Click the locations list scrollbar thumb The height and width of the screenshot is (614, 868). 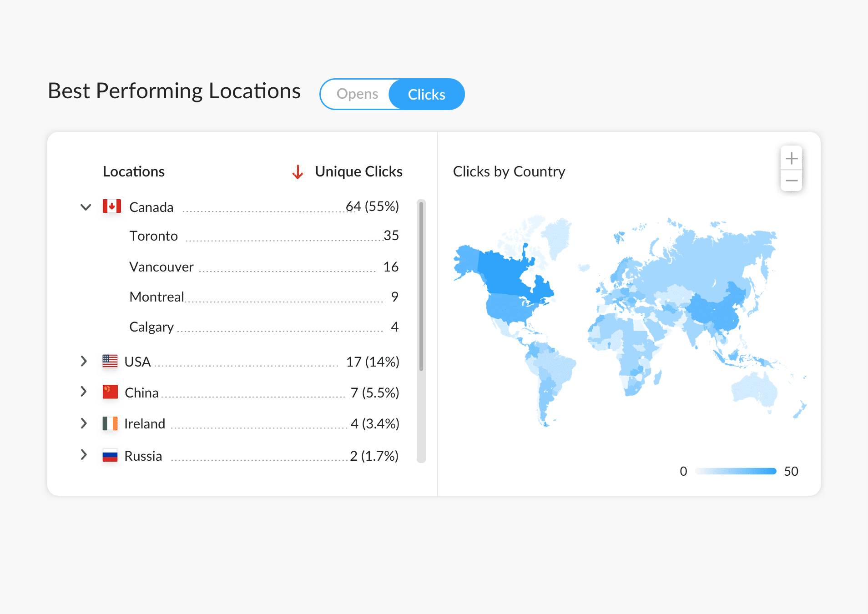[421, 287]
